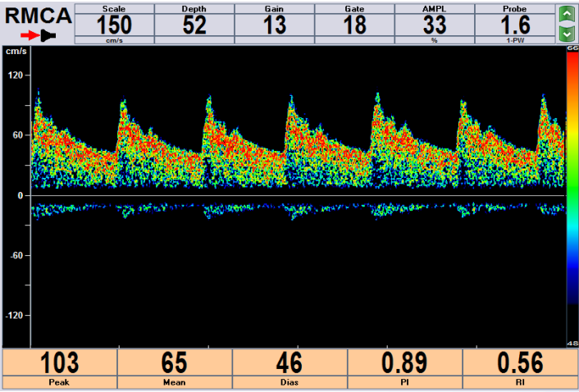The width and height of the screenshot is (579, 392).
Task: Click the black probe transducer icon
Action: [x=48, y=35]
